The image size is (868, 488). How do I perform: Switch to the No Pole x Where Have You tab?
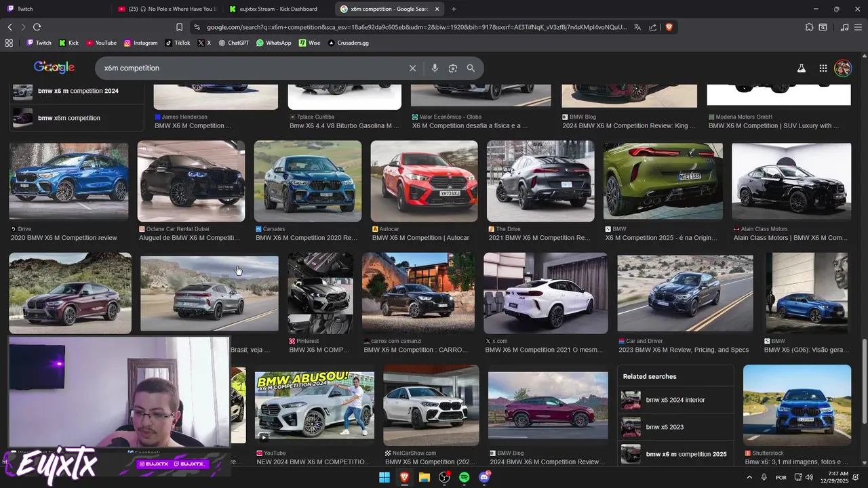click(x=167, y=9)
